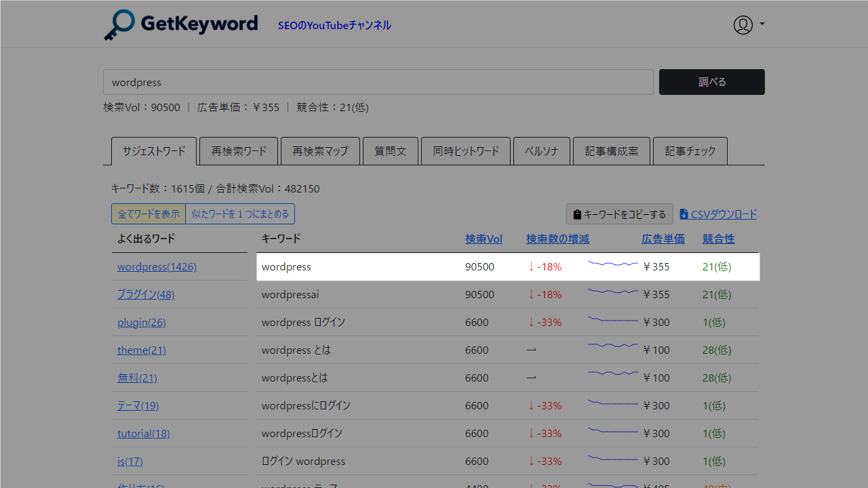Switch to the 記事チェック tab
This screenshot has height=488, width=868.
(x=690, y=150)
